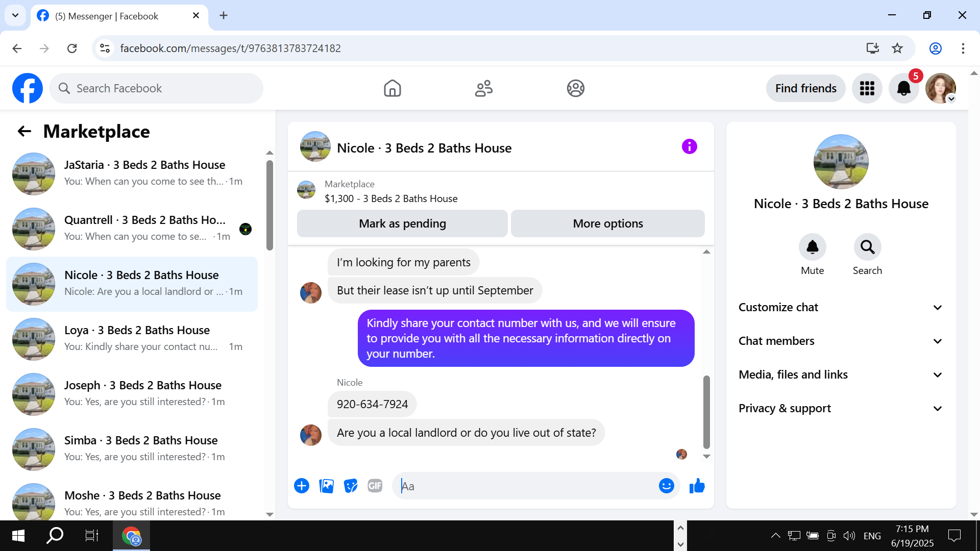This screenshot has width=980, height=551.
Task: Show hidden system tray icons
Action: (x=775, y=536)
